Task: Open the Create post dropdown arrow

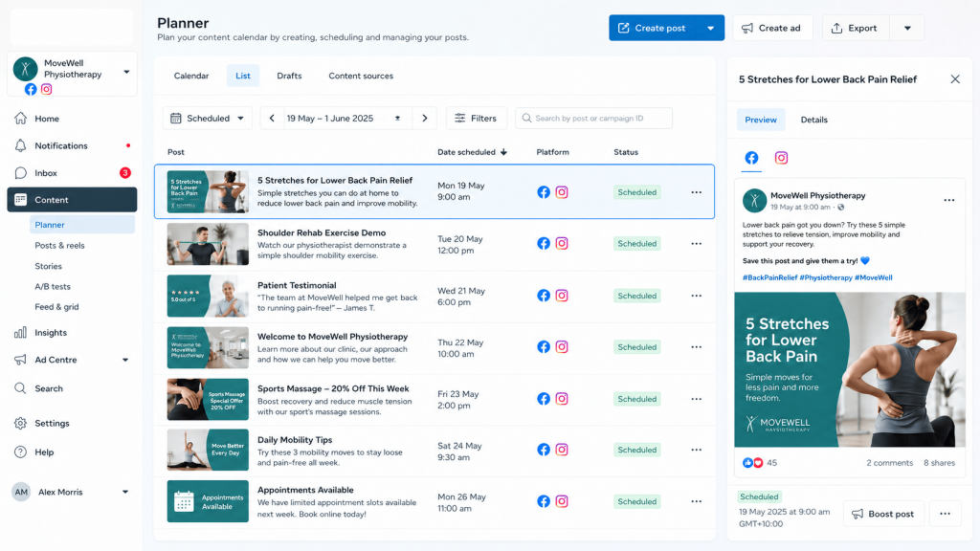Action: pyautogui.click(x=711, y=28)
